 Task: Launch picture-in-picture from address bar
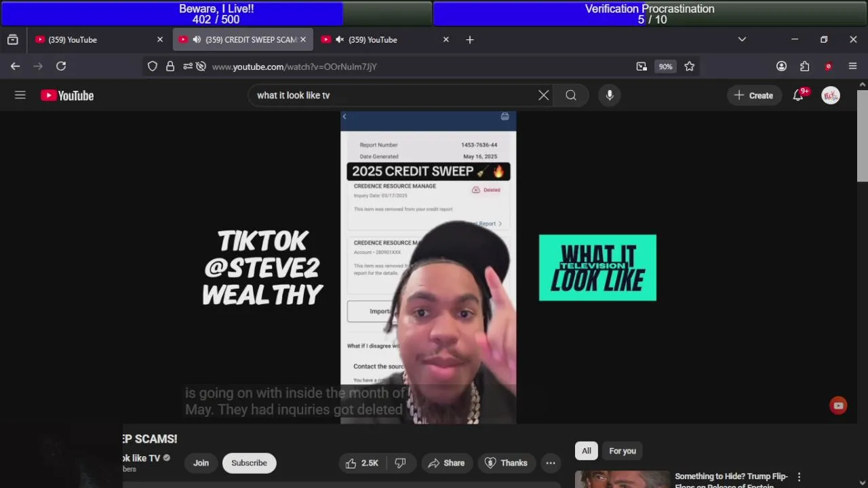click(x=642, y=66)
